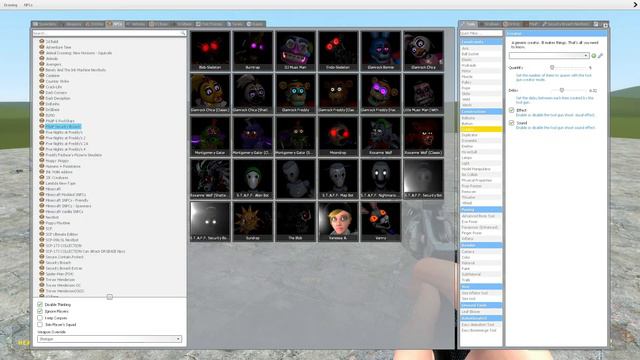640x360 pixels.
Task: Select the Advanced Bone Tool entry
Action: (x=481, y=216)
